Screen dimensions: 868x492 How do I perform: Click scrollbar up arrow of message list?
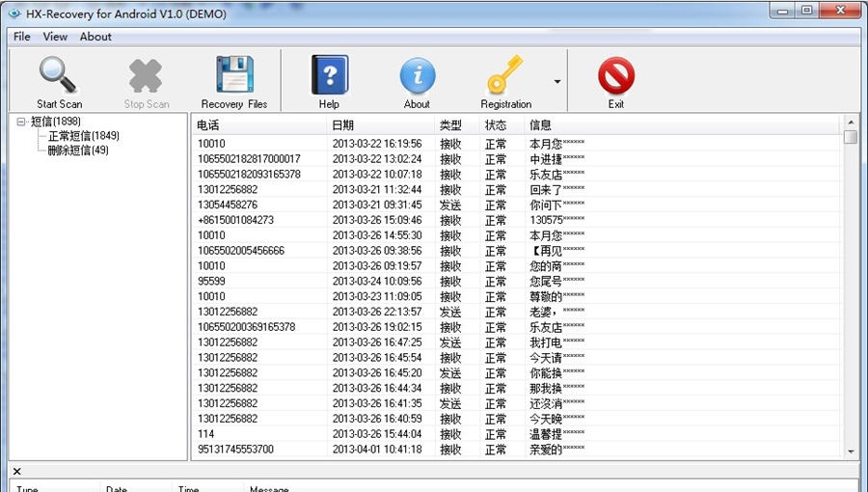[851, 122]
